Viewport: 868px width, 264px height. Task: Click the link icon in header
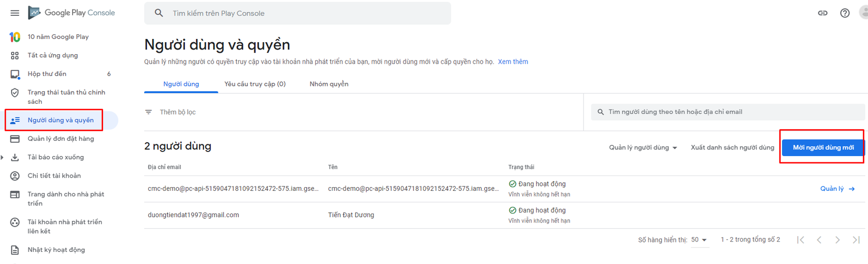(x=823, y=13)
